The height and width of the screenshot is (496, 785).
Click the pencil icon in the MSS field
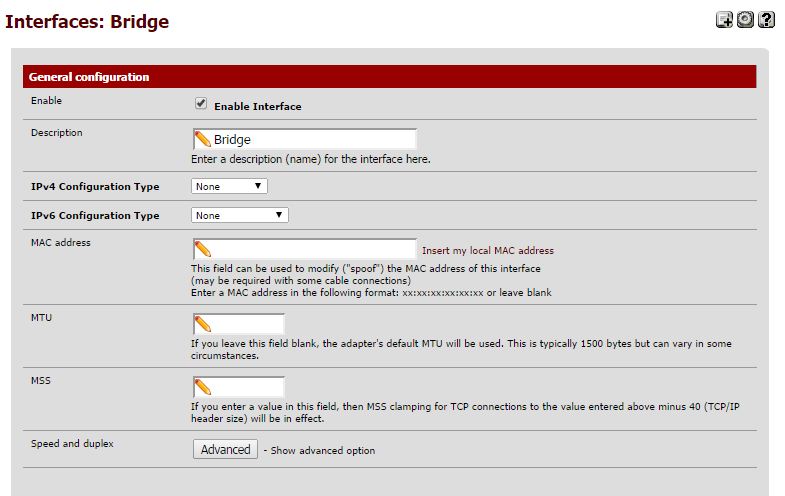coord(203,387)
